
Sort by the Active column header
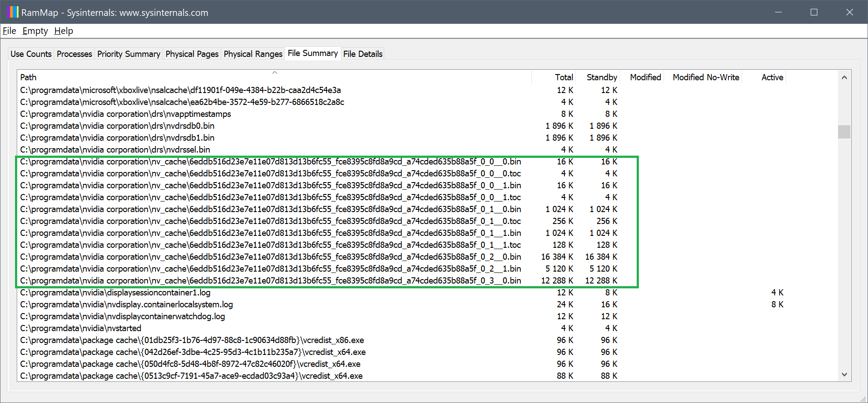[764, 77]
